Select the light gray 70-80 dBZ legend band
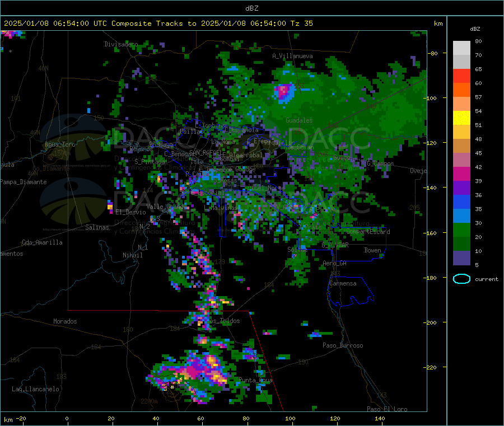504x426 pixels. pos(461,48)
